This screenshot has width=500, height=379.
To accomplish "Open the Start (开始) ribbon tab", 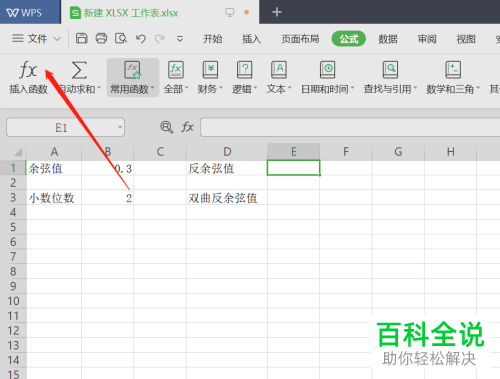I will [x=213, y=39].
